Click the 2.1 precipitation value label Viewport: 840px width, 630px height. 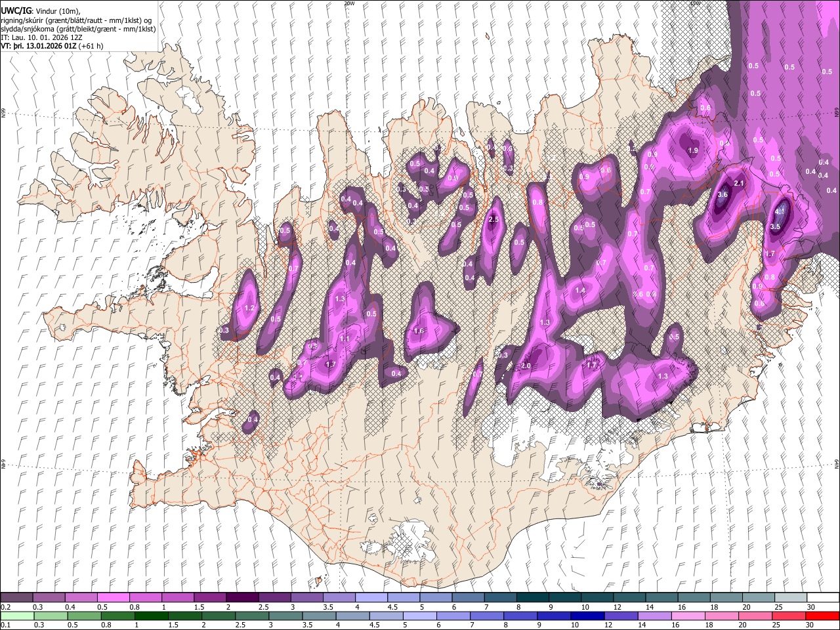coord(738,183)
